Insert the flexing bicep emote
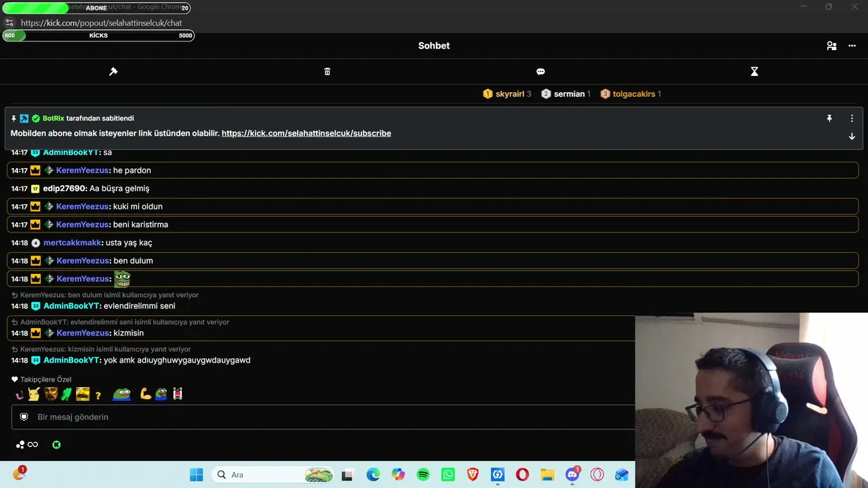 145,394
